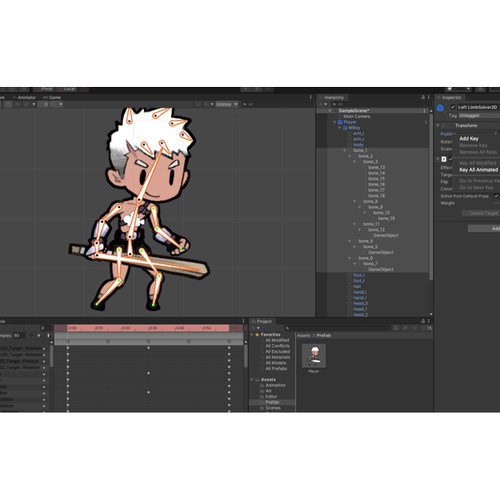Toggle Solve from Default Pose checkbox
Screen dimensions: 500x500
496,196
